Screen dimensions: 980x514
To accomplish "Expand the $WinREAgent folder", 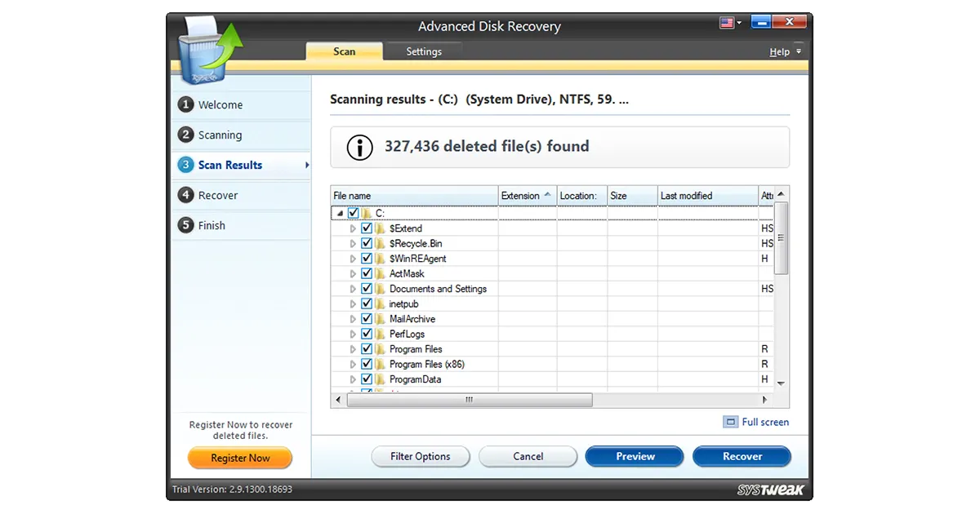I will click(353, 259).
